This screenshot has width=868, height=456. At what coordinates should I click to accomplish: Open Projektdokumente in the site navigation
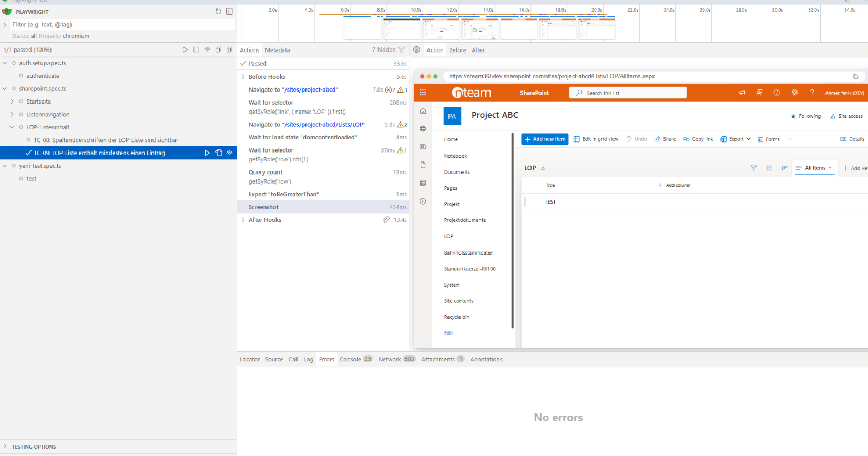(465, 220)
